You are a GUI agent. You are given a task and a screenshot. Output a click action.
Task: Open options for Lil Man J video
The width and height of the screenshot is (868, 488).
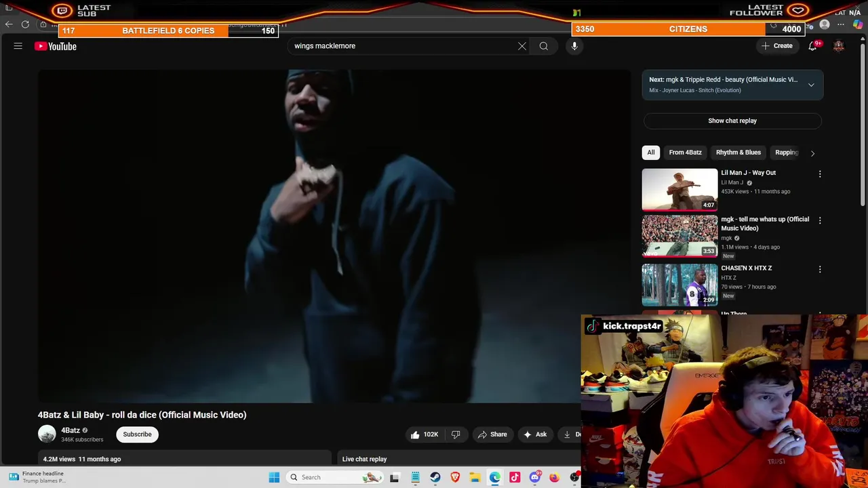(820, 174)
